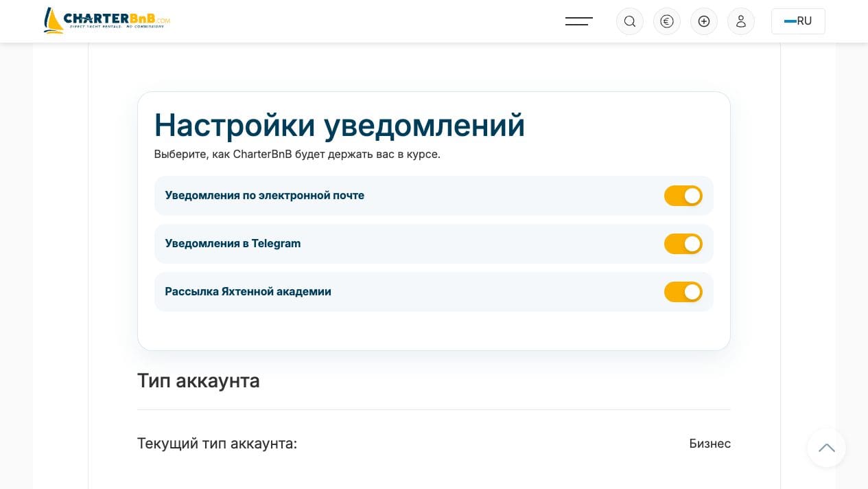This screenshot has width=868, height=489.
Task: Toggle the Yacht Academy newsletter switch
Action: (x=683, y=292)
